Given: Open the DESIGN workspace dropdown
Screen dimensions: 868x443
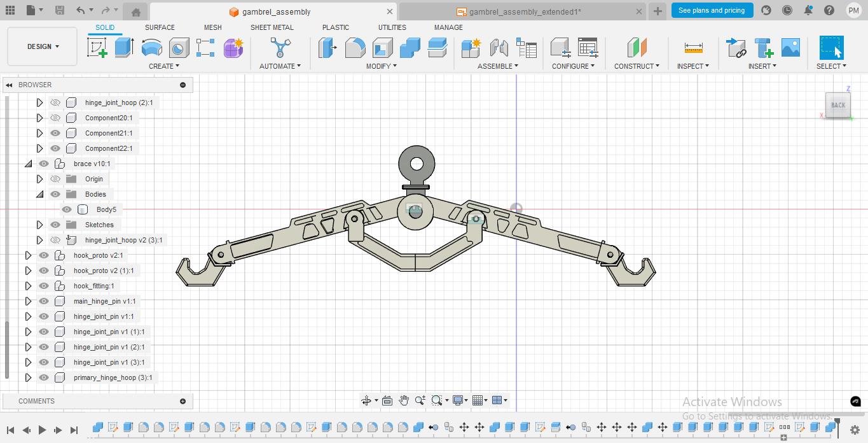Looking at the screenshot, I should pos(43,46).
